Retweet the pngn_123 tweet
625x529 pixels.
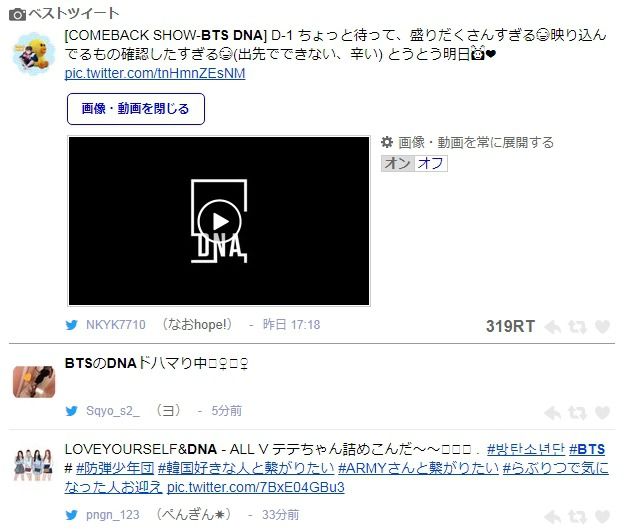tap(577, 517)
